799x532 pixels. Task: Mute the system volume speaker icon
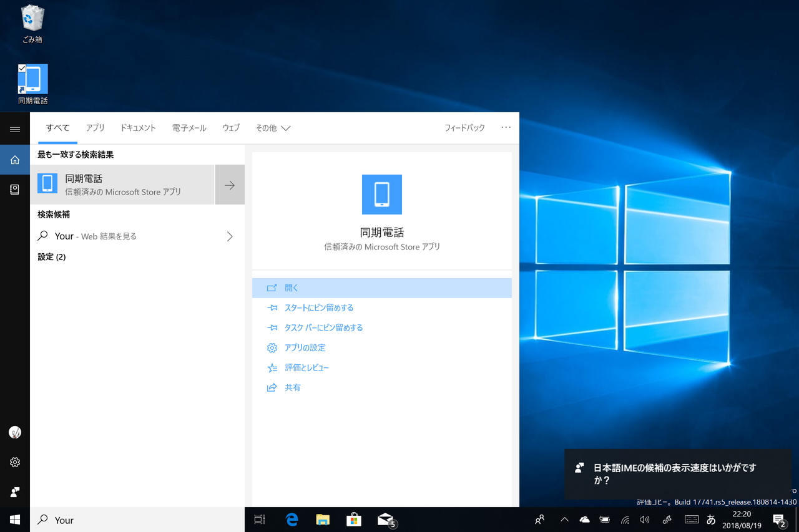pos(645,519)
